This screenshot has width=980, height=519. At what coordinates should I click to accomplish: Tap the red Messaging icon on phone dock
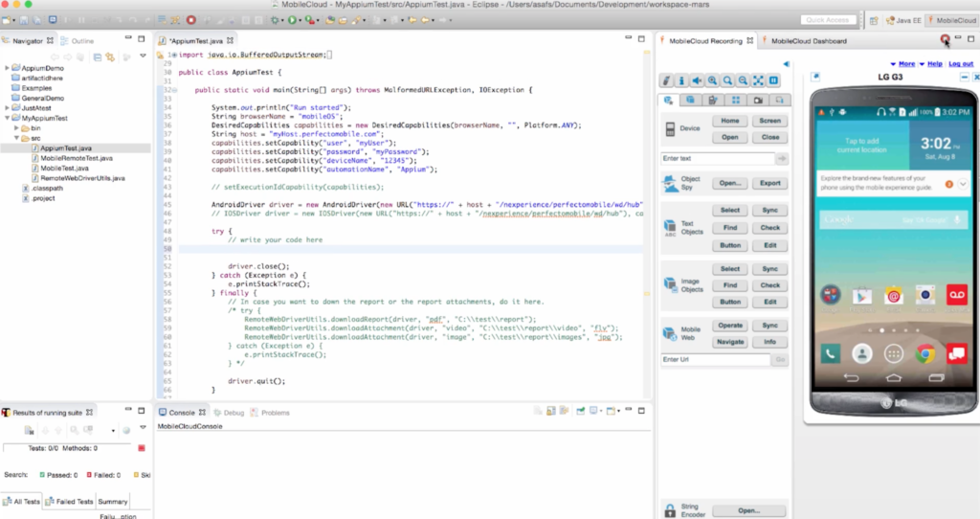coord(957,354)
